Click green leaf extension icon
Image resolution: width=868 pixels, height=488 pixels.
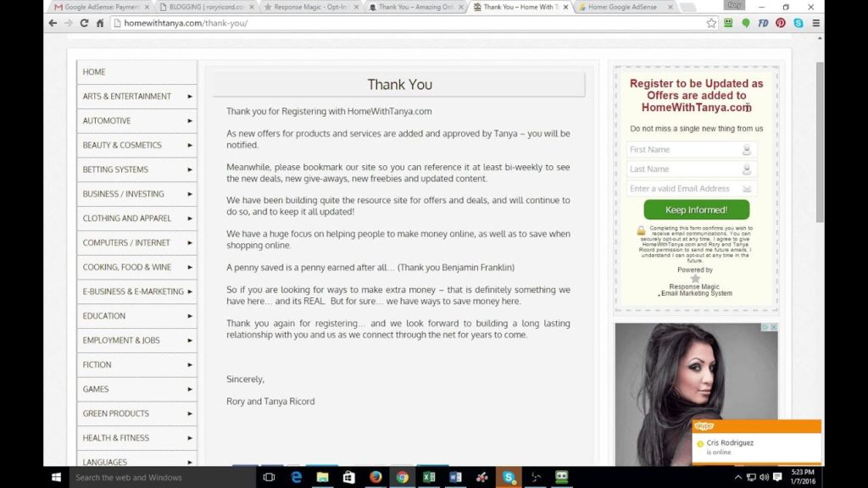pyautogui.click(x=746, y=23)
